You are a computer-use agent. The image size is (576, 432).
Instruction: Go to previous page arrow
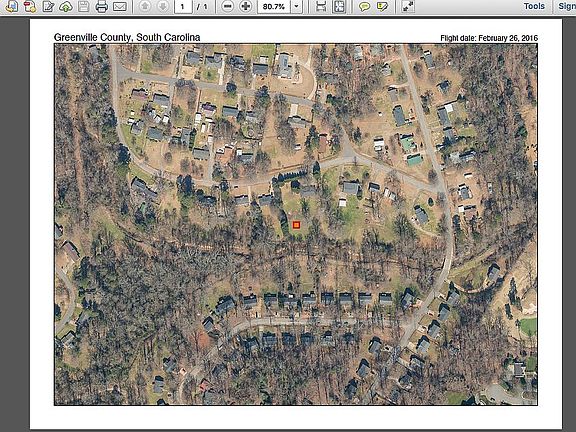145,6
